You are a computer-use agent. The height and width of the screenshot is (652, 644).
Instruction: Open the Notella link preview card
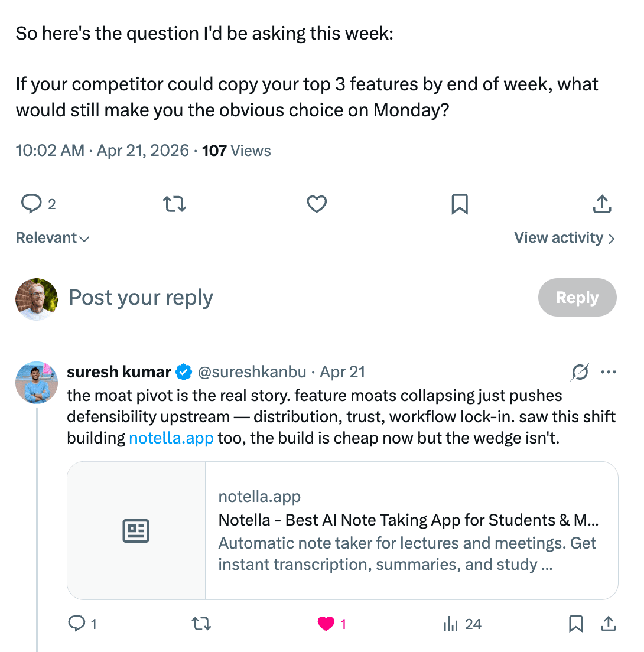click(343, 530)
